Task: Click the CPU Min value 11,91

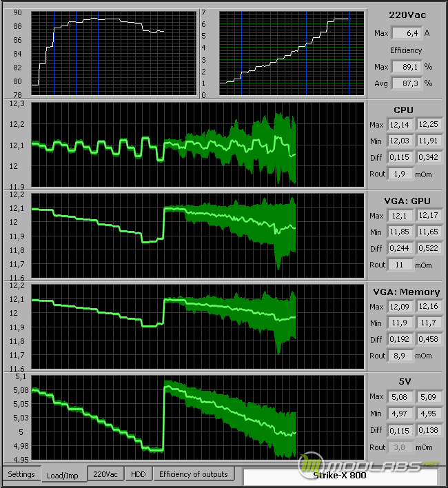Action: (429, 141)
